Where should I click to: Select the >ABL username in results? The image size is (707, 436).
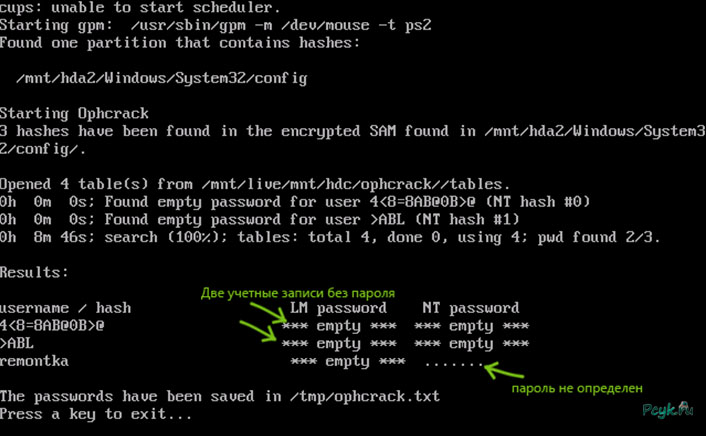(x=17, y=344)
